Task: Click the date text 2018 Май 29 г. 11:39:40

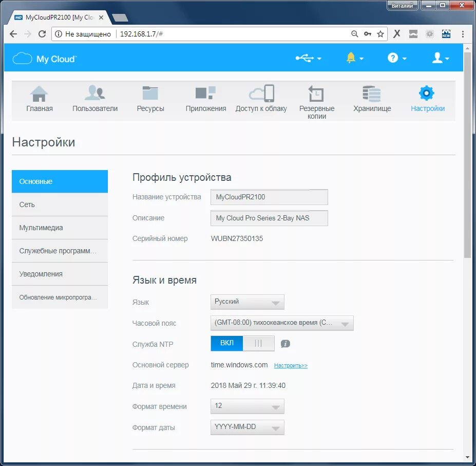Action: point(248,385)
